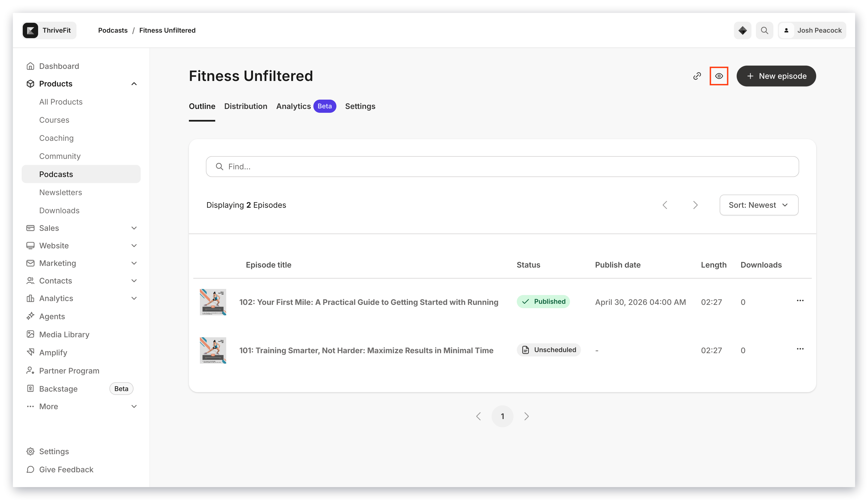Click episode 101 cover thumbnail

click(x=213, y=350)
